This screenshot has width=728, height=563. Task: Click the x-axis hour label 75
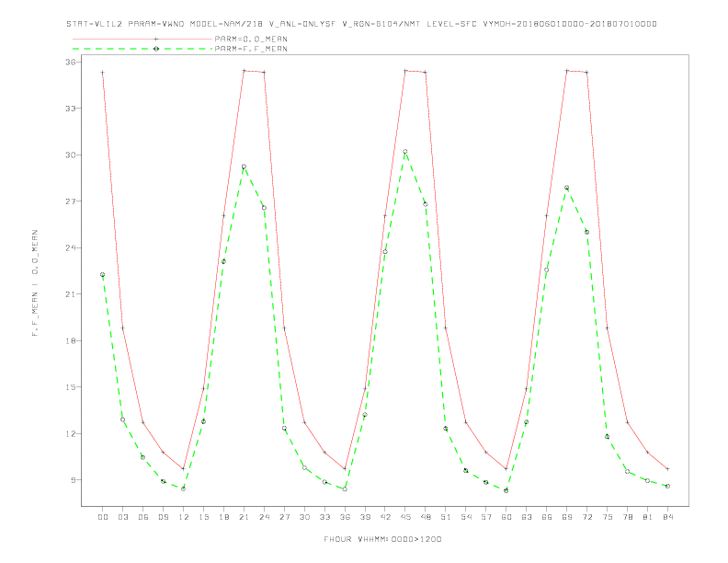point(608,517)
